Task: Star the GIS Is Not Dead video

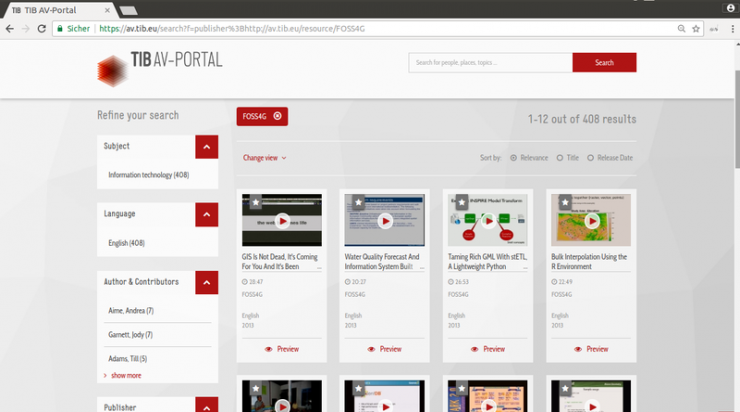Action: (x=256, y=202)
